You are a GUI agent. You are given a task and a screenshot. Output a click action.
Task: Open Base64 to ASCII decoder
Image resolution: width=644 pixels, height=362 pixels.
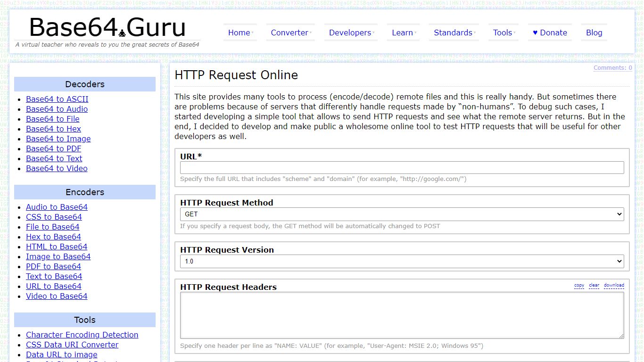[x=57, y=99]
